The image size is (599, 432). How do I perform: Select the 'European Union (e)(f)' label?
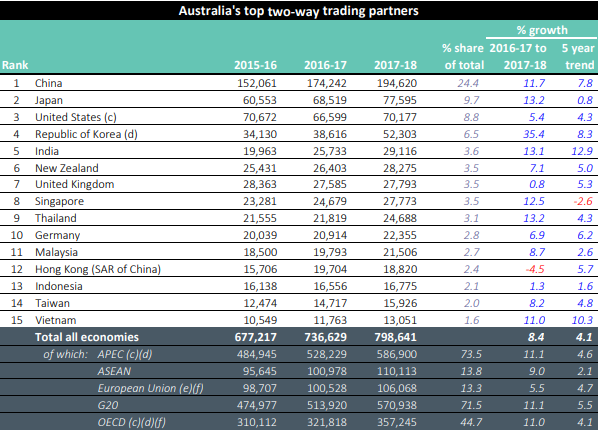(150, 388)
